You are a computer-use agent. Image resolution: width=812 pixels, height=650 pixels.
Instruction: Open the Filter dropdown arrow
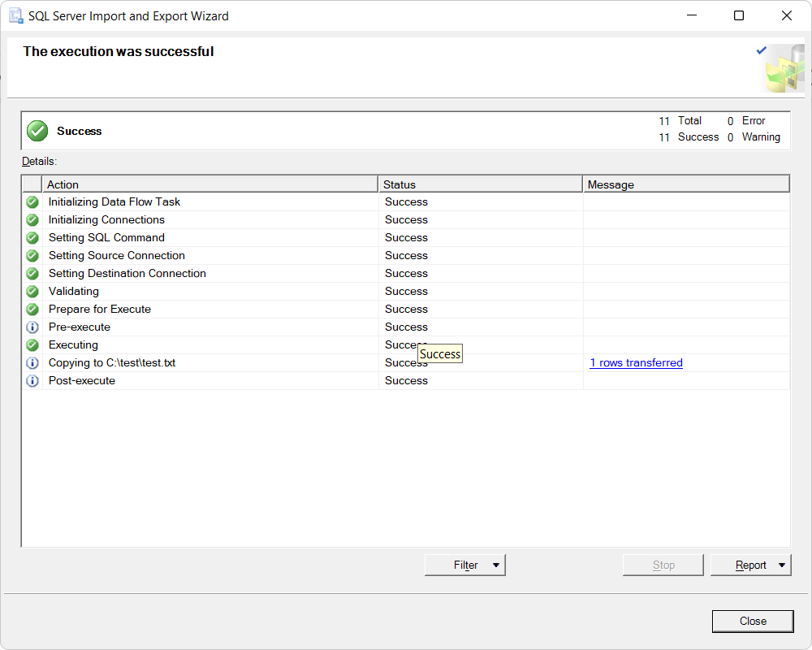click(x=495, y=565)
